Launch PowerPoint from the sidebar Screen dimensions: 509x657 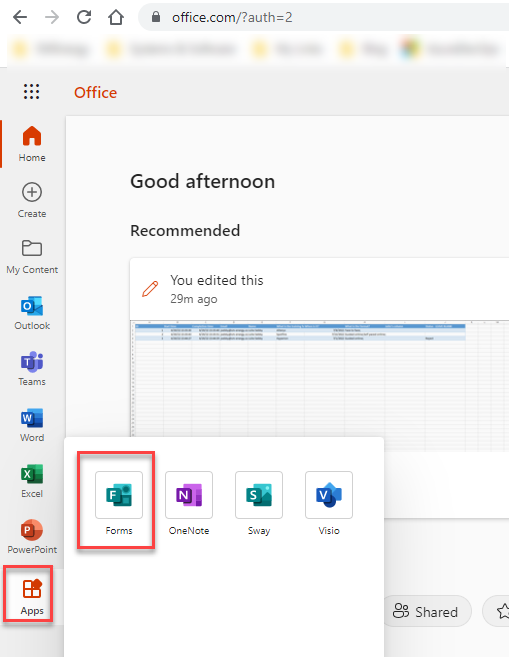(x=32, y=537)
